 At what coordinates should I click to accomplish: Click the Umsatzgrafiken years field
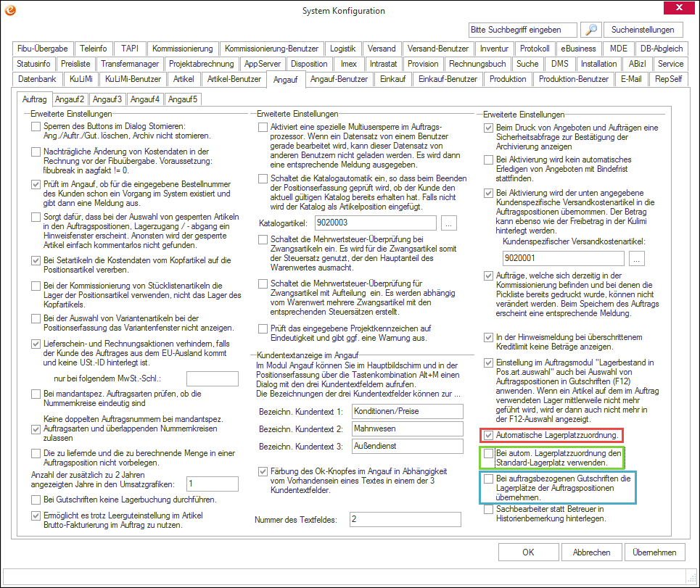click(x=213, y=484)
